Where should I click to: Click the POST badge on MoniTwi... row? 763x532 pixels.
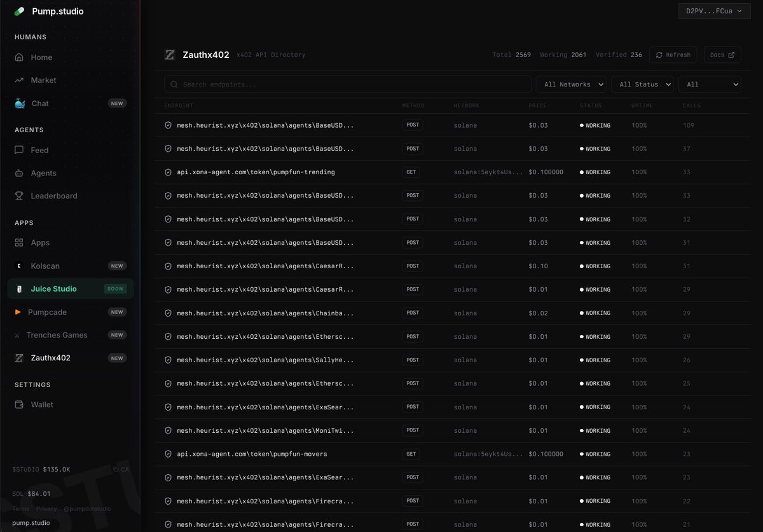[413, 430]
